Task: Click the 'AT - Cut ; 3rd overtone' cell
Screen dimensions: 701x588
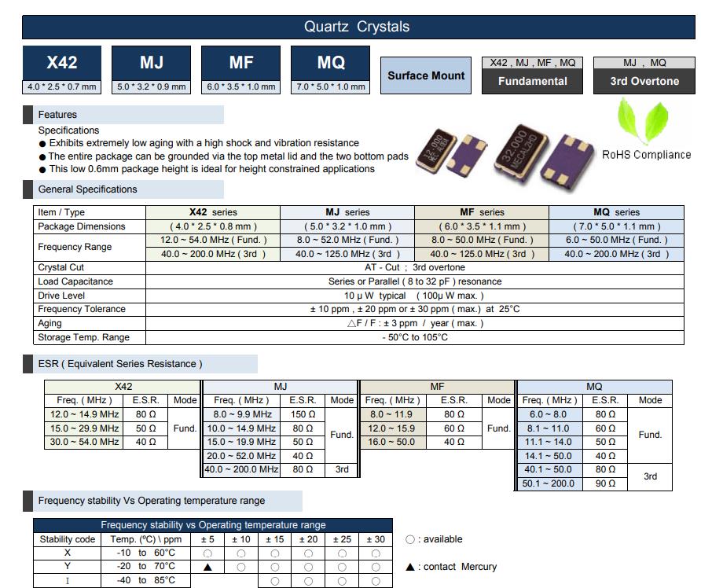Action: click(415, 267)
